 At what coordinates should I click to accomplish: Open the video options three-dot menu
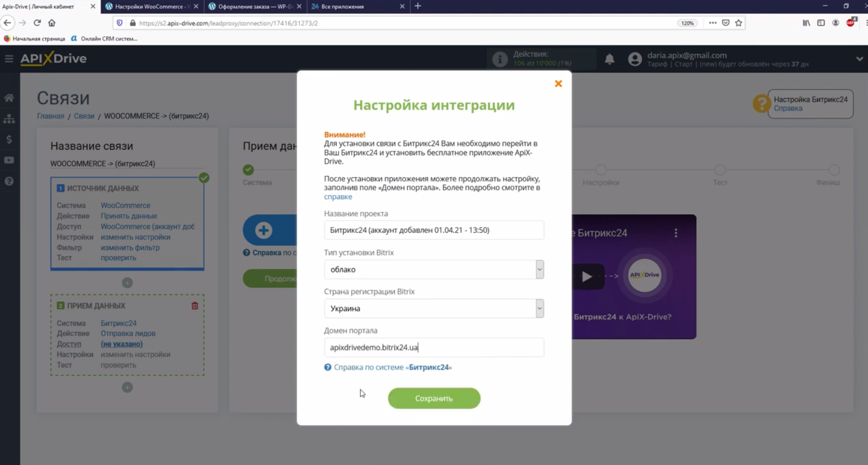point(676,233)
